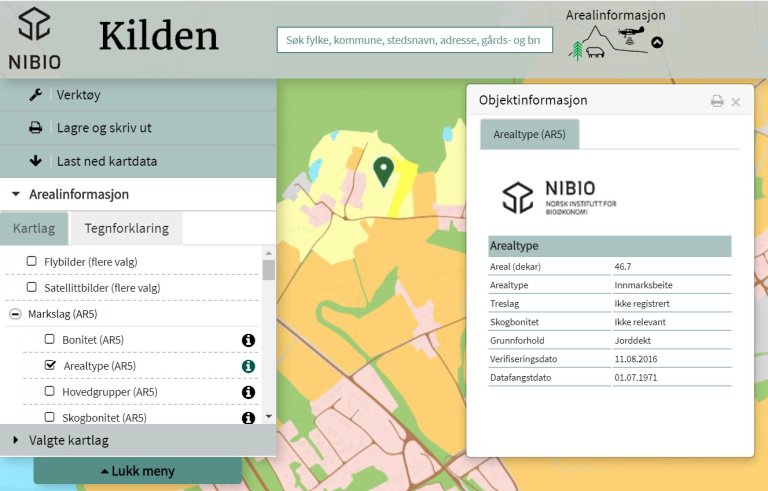Click the Ikke relevant value
Viewport: 768px width, 491px height.
click(640, 322)
